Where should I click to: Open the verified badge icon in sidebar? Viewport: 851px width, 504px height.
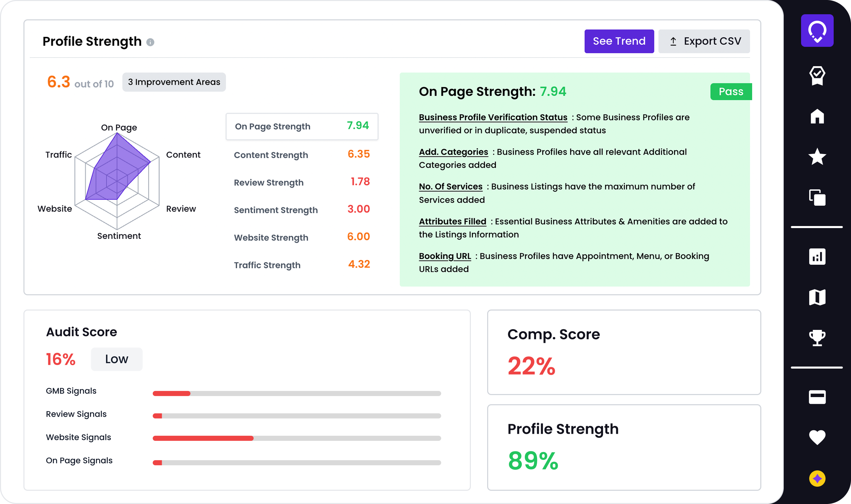(817, 75)
